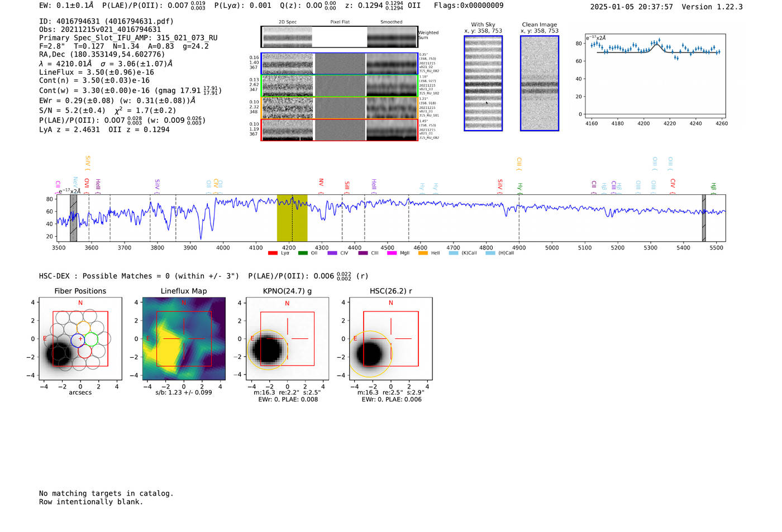Click the Gaussian line fit zoom plot
The width and height of the screenshot is (782, 532).
click(656, 78)
